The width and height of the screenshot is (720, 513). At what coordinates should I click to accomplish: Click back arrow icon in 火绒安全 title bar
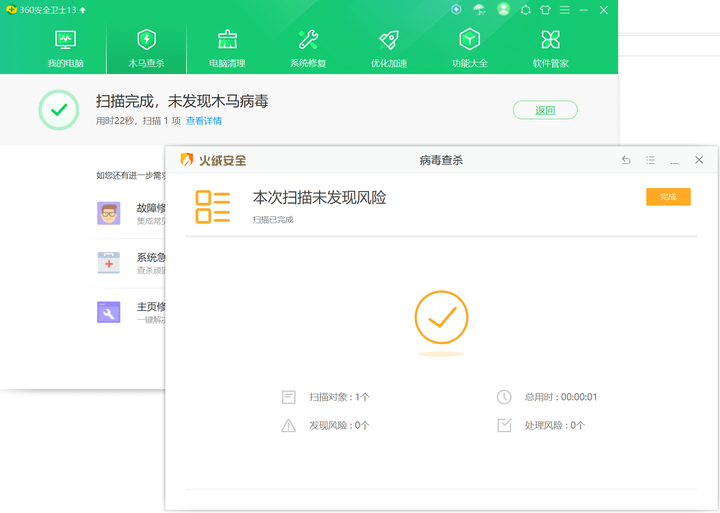tap(626, 160)
